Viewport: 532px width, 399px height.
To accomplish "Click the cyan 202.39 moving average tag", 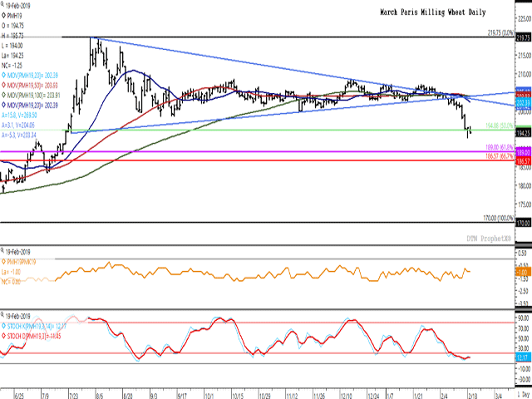I will coord(523,103).
